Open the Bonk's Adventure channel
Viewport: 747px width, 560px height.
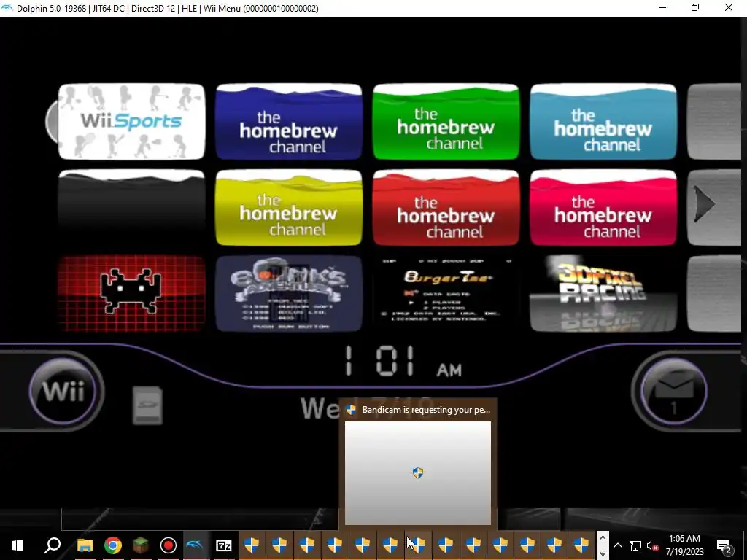(289, 293)
